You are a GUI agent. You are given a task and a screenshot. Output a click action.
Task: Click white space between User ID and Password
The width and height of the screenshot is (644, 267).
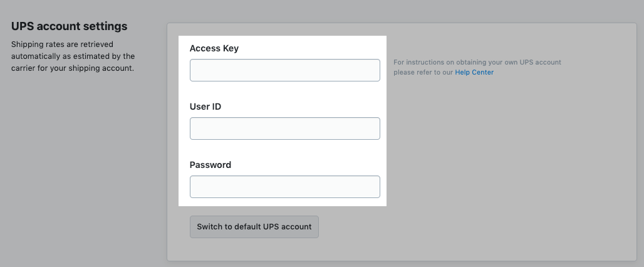click(284, 150)
